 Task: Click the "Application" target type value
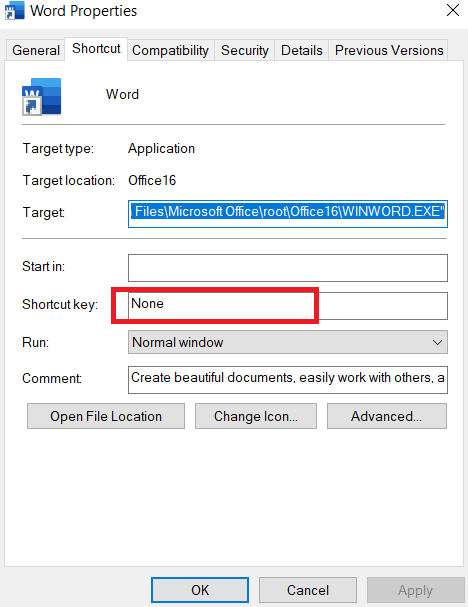(x=161, y=149)
